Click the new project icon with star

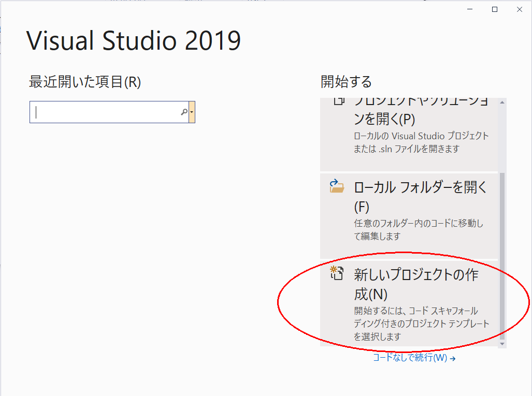point(337,273)
